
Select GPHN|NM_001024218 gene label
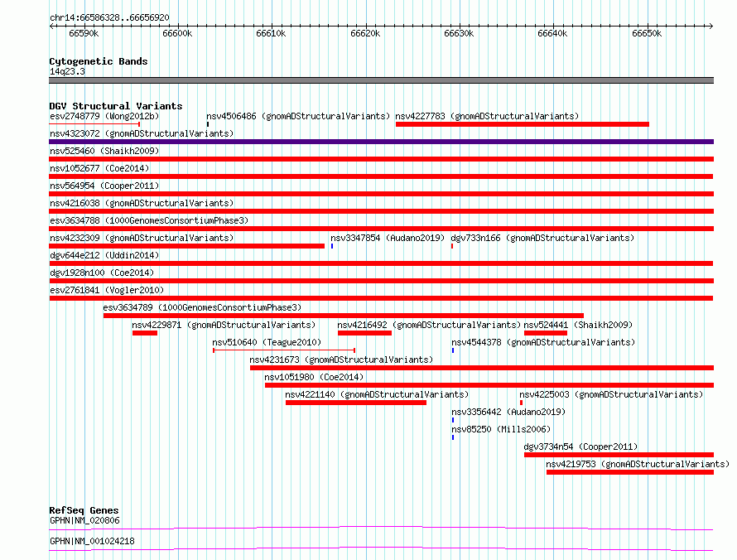click(92, 541)
